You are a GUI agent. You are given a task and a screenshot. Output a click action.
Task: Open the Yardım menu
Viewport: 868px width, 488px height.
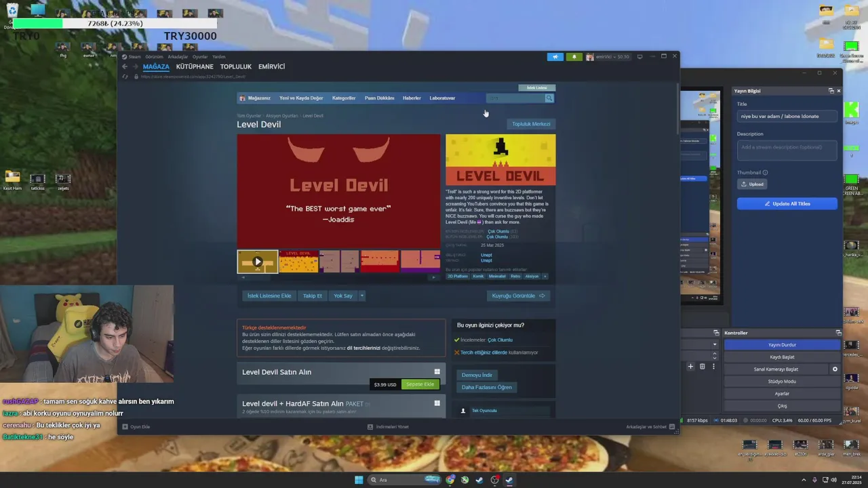tap(219, 57)
